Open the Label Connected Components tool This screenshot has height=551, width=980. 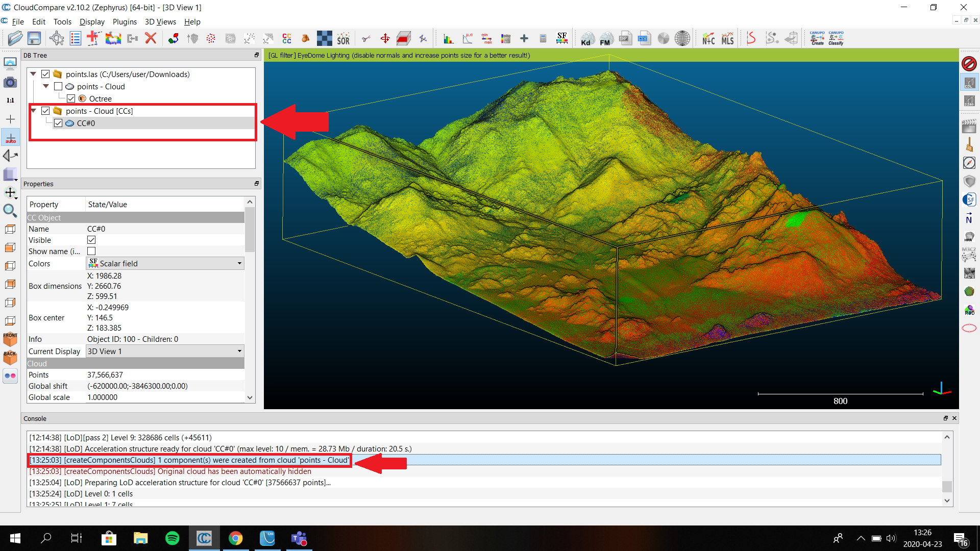(x=287, y=38)
